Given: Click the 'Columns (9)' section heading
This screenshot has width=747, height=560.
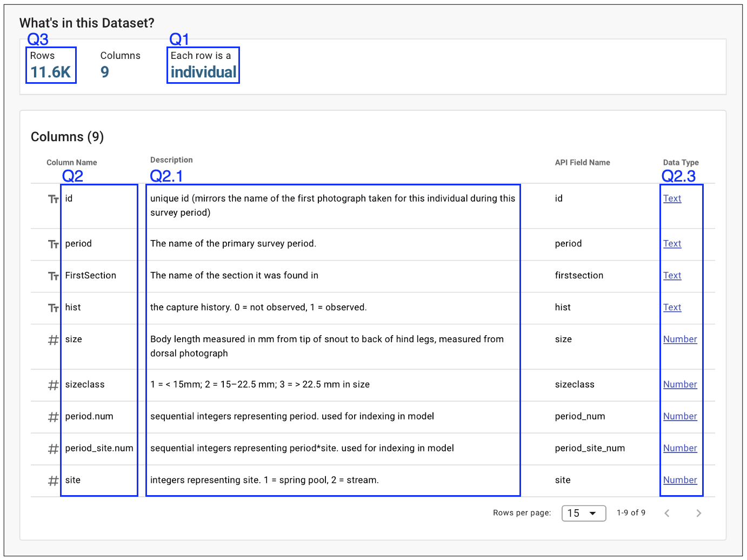Looking at the screenshot, I should [67, 137].
